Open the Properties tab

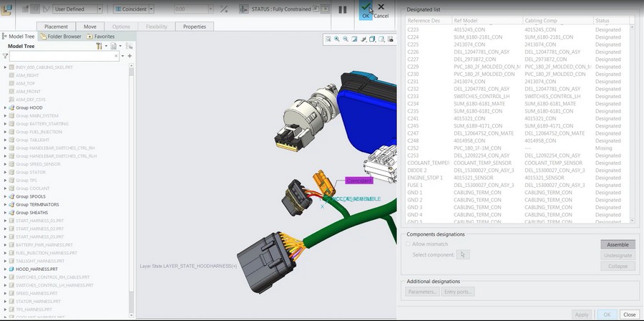194,27
